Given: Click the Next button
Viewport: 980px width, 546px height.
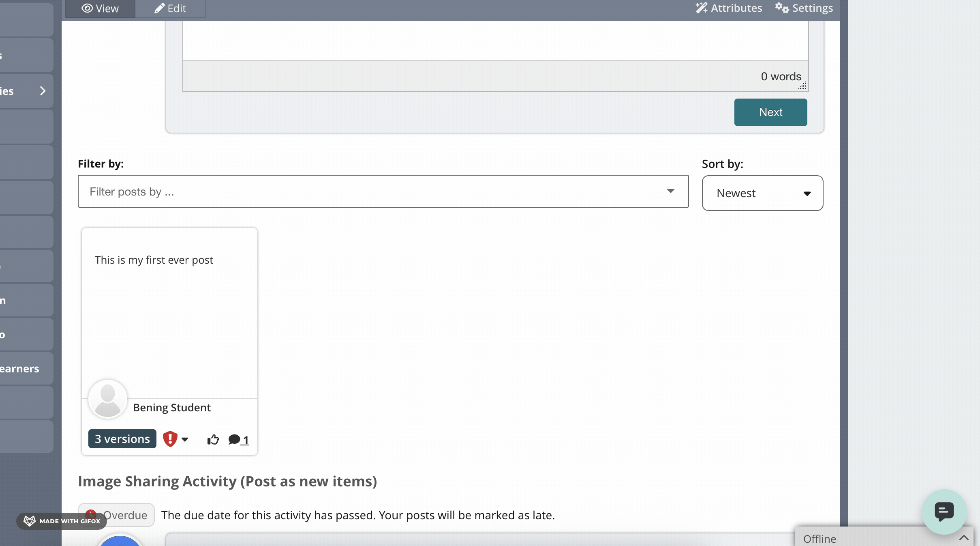Looking at the screenshot, I should (770, 112).
